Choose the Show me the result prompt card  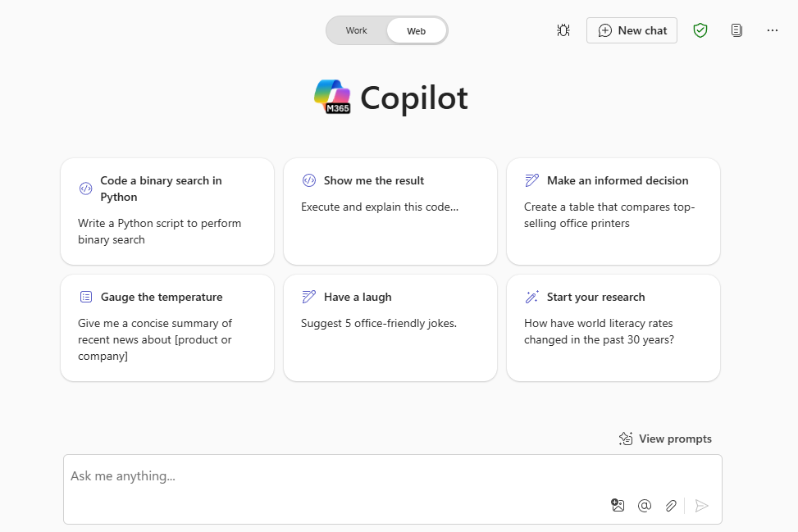tap(390, 211)
